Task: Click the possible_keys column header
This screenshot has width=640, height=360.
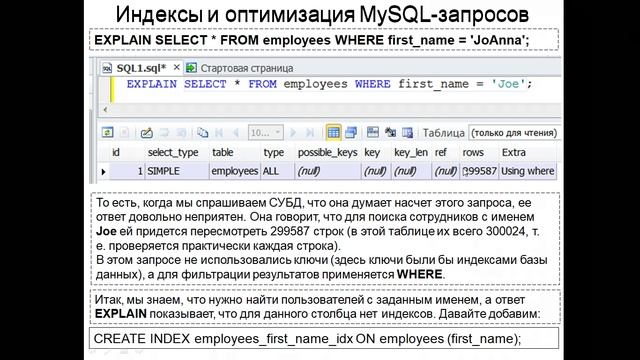Action: pos(327,152)
